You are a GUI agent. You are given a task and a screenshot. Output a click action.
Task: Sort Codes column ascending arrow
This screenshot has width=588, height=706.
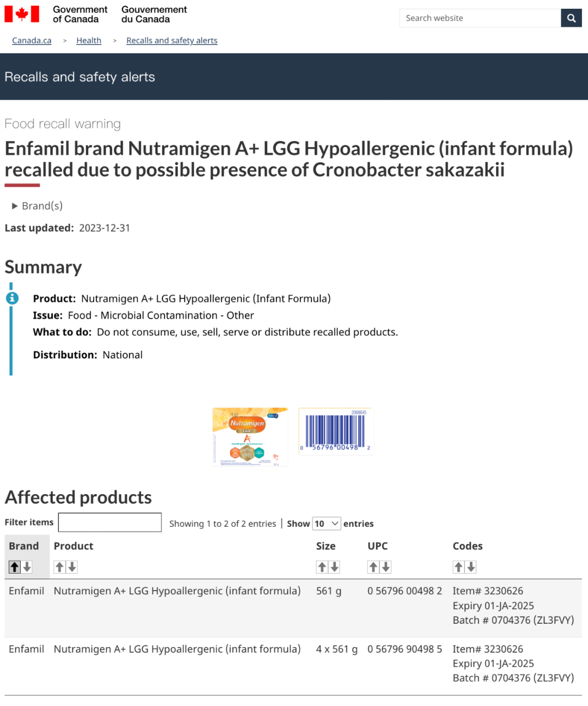click(459, 567)
